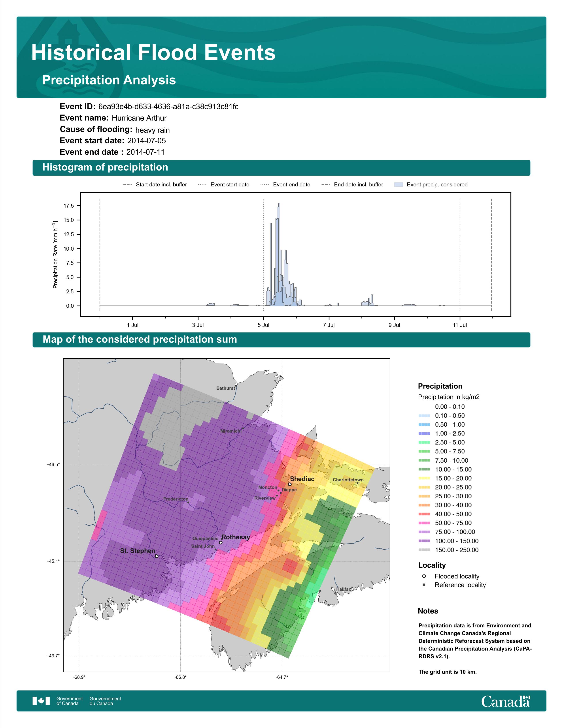Click the Halifax reference locality dot

click(x=336, y=593)
